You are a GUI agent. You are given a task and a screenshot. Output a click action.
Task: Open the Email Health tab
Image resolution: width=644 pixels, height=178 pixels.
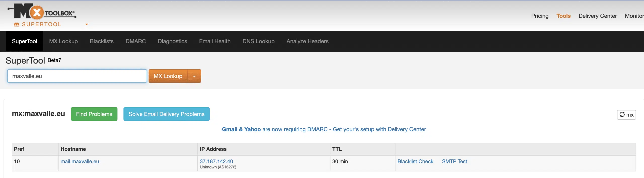tap(215, 41)
